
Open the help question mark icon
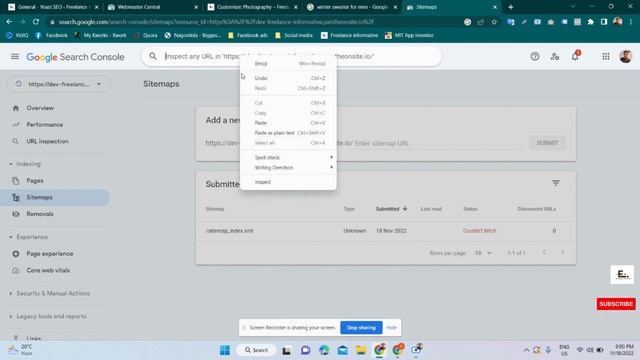click(535, 57)
